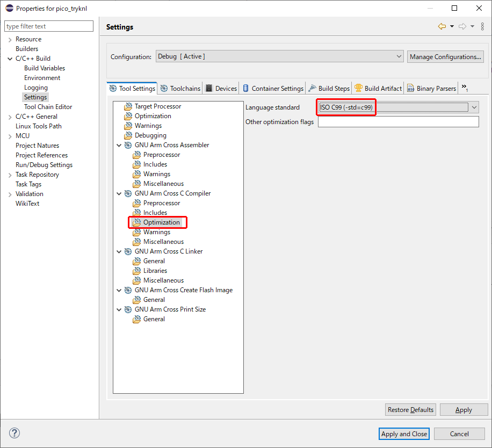Collapse the C/C++ Build tree node

click(x=10, y=59)
